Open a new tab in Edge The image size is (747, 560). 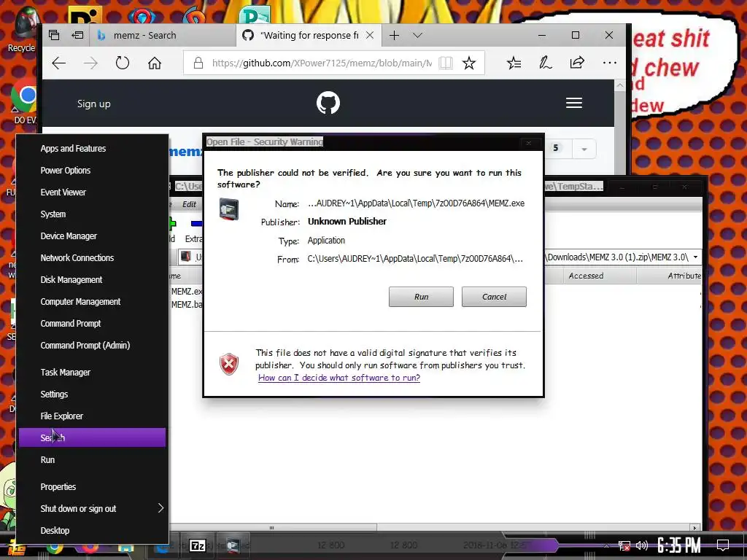click(x=395, y=35)
